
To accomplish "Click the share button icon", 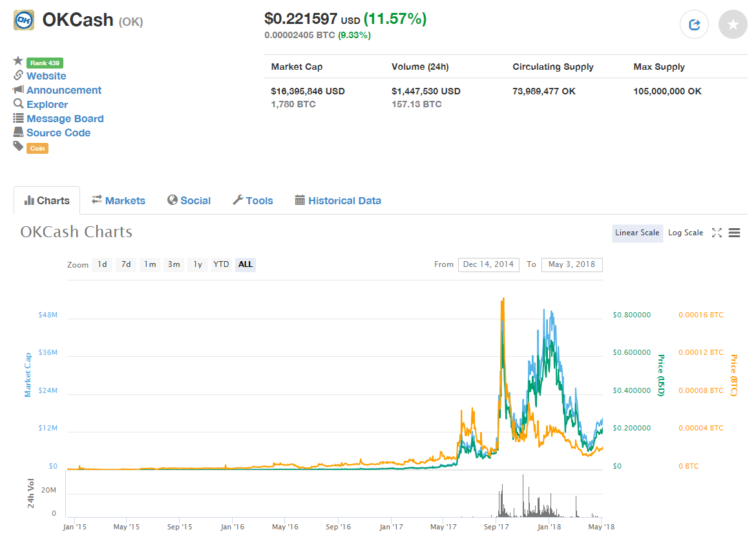I will (x=694, y=25).
